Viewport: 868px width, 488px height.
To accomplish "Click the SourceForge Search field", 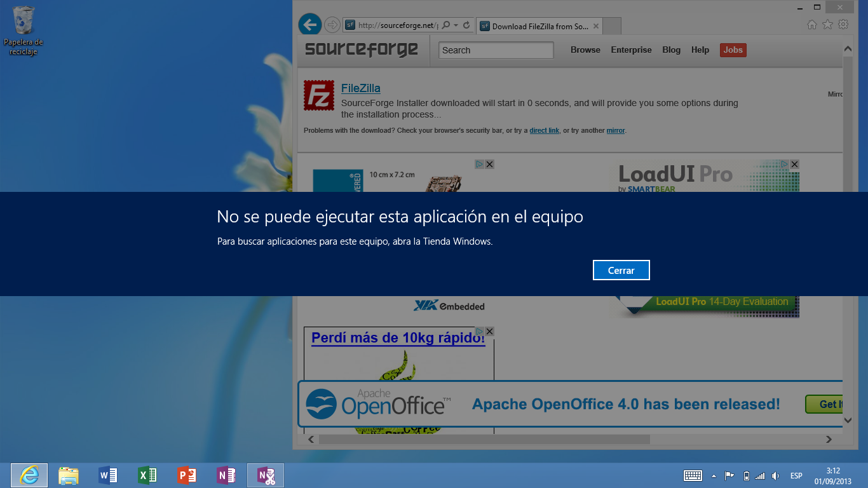I will tap(496, 50).
